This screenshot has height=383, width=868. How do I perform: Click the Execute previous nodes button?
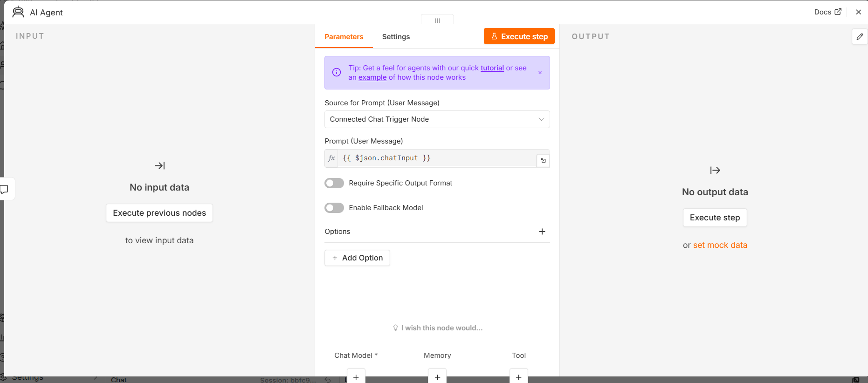click(x=159, y=213)
